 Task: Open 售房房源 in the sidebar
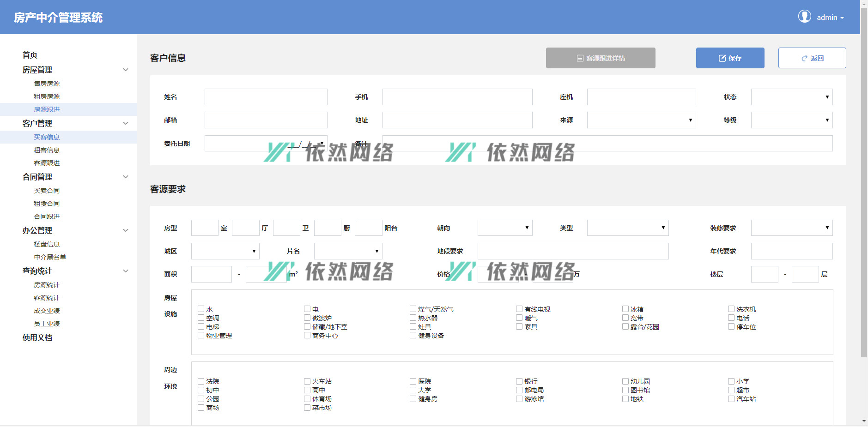(47, 84)
